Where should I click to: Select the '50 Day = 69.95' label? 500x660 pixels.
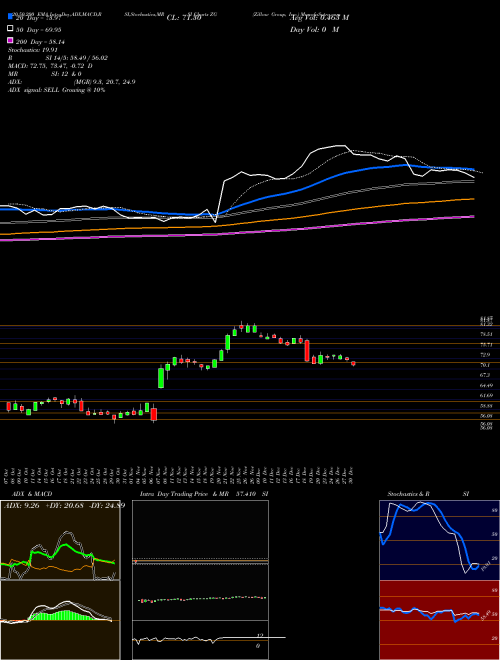[x=39, y=30]
